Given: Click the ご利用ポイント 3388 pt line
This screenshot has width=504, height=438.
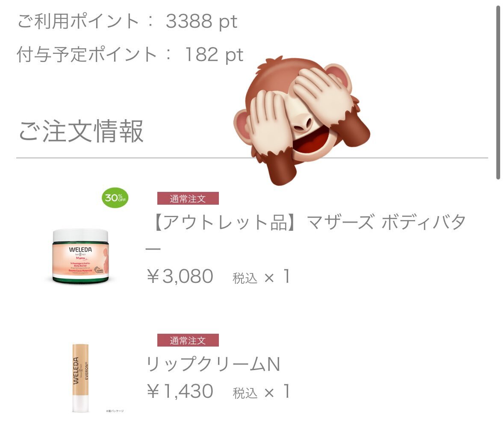Looking at the screenshot, I should pyautogui.click(x=127, y=21).
